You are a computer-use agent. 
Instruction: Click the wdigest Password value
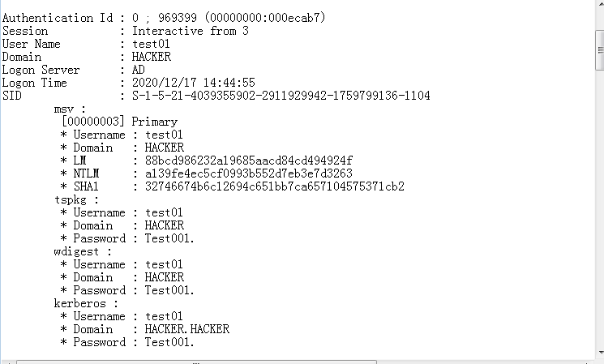(x=170, y=290)
